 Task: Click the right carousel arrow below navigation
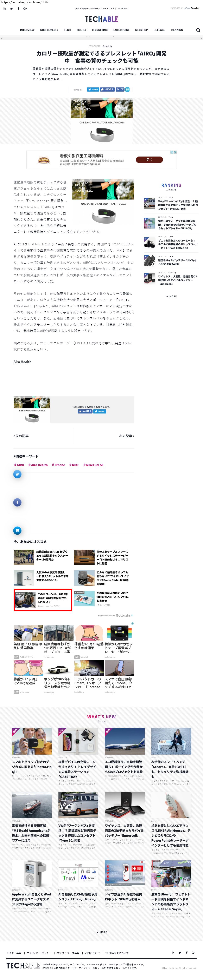click(x=201, y=38)
